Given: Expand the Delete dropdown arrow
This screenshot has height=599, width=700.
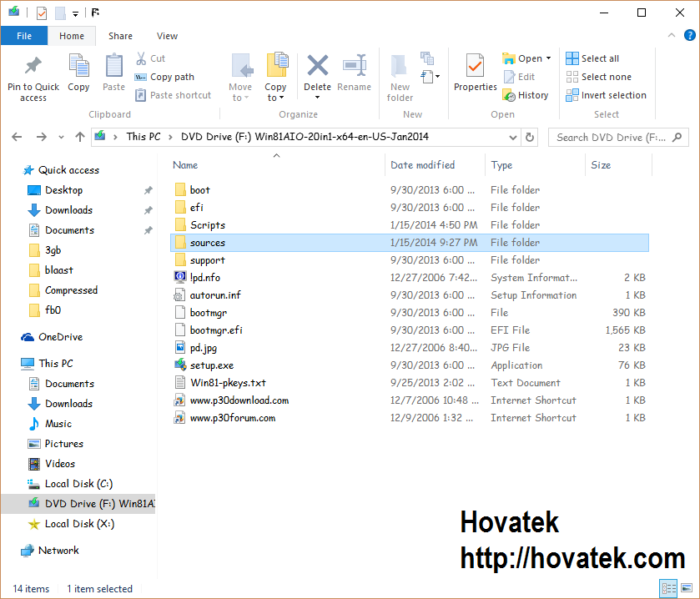Looking at the screenshot, I should coord(317,98).
